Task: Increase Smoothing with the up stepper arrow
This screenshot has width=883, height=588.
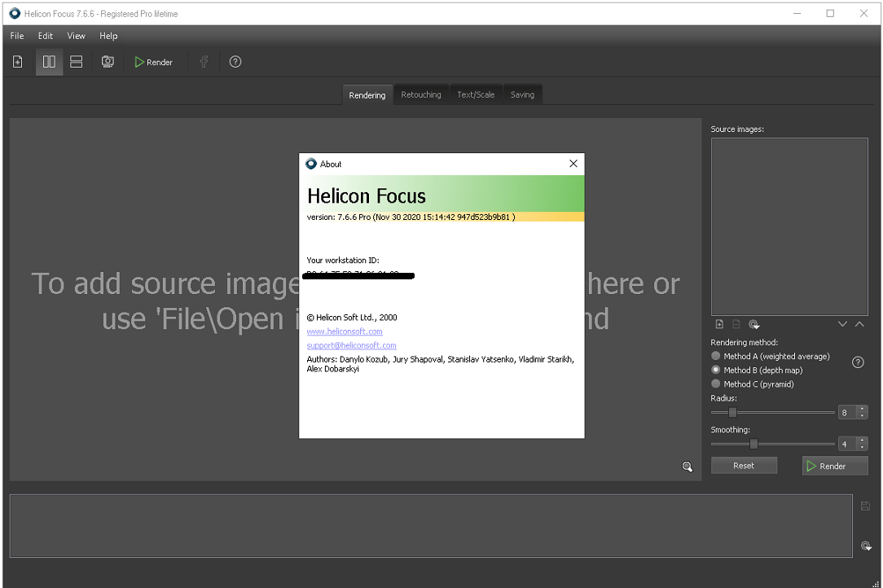Action: [862, 441]
